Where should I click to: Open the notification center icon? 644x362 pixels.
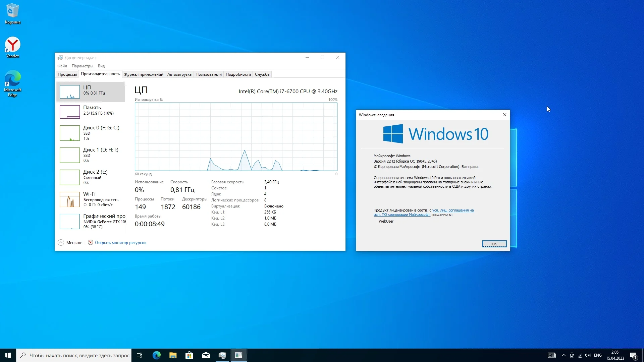[633, 355]
